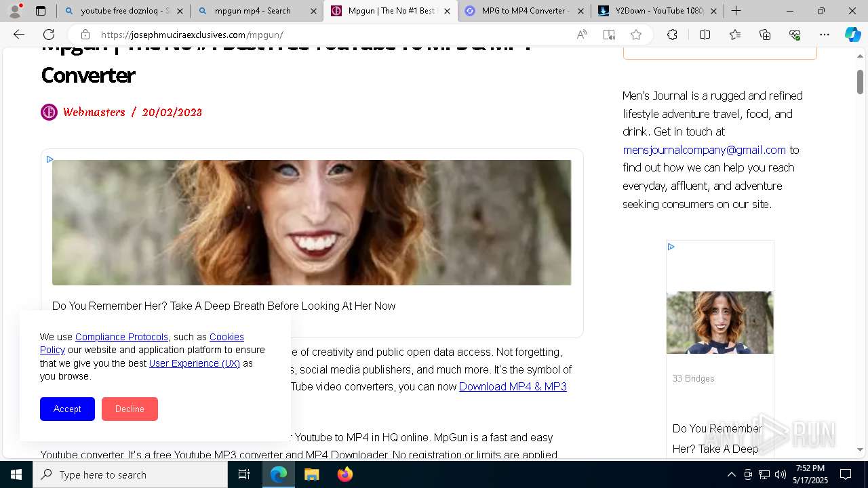Open Task View on taskbar
Image resolution: width=868 pixels, height=488 pixels.
pos(244,474)
